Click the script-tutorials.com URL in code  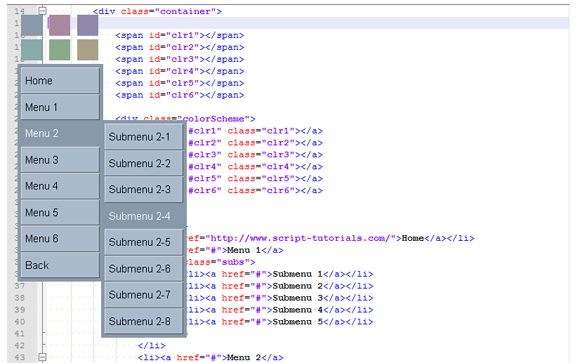pyautogui.click(x=301, y=238)
